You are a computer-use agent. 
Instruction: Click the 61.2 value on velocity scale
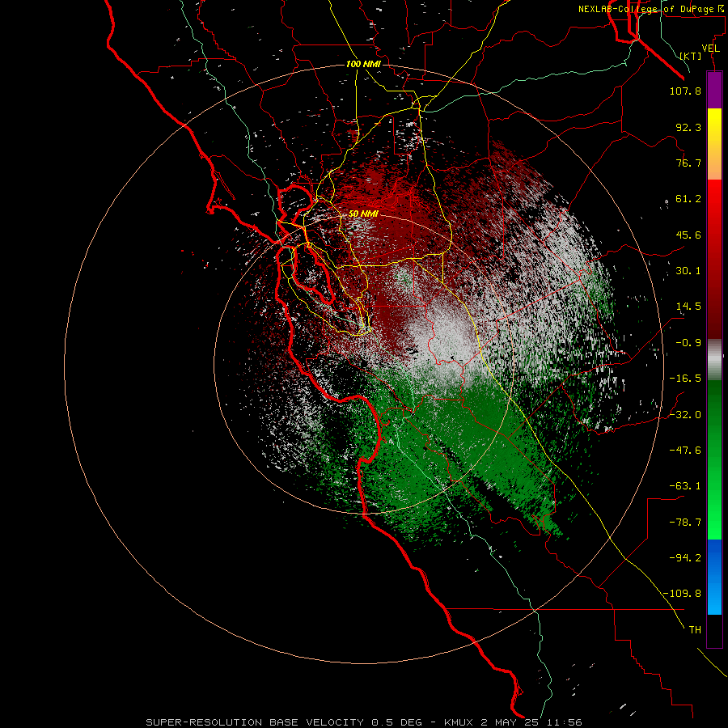pos(688,199)
